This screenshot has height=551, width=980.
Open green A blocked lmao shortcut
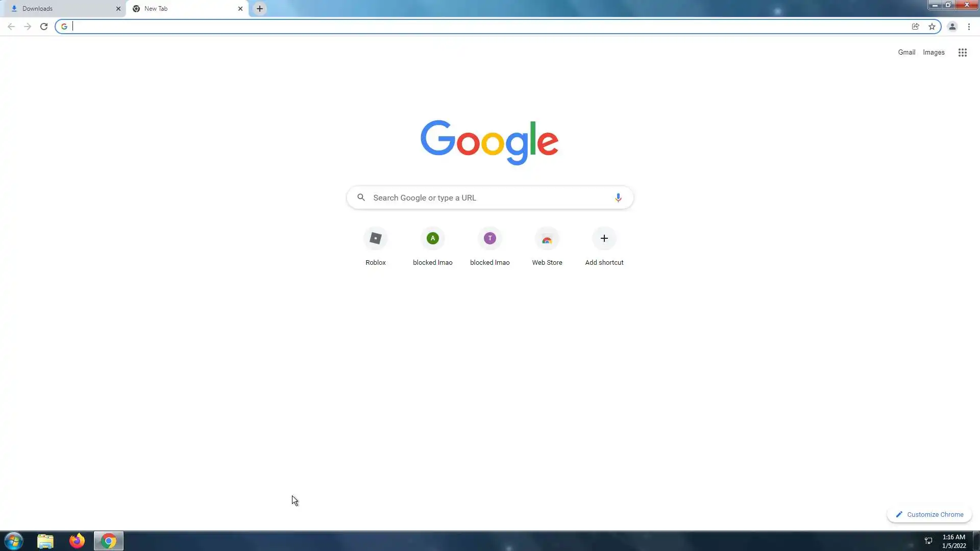[x=432, y=239]
